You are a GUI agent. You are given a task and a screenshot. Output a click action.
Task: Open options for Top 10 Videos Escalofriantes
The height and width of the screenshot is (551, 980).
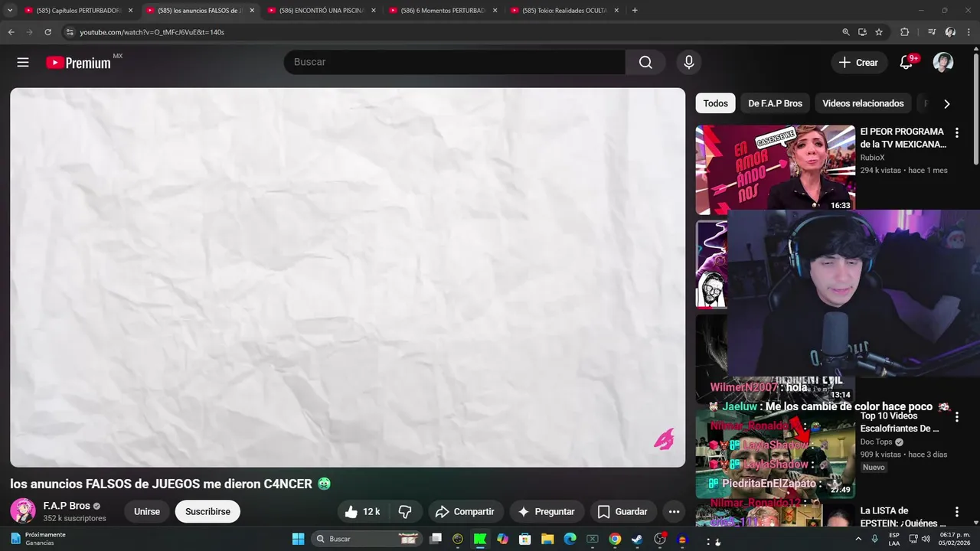click(956, 418)
